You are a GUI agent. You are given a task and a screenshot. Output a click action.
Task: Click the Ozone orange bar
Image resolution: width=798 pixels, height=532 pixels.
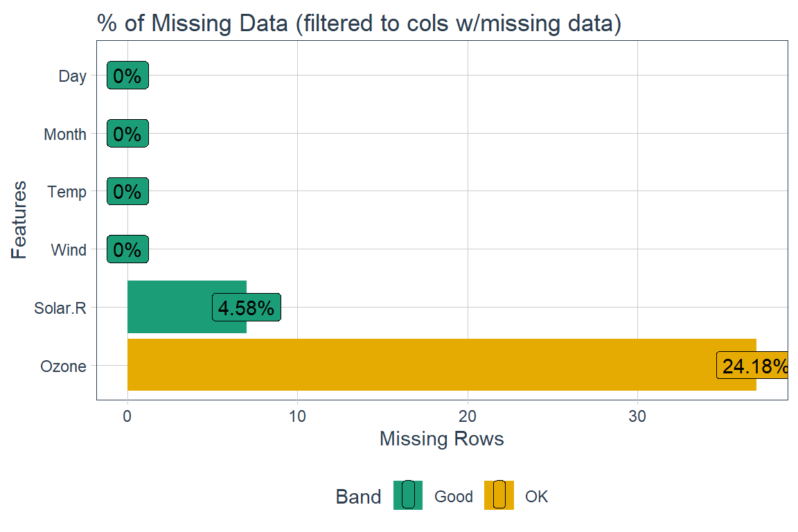[x=416, y=365]
